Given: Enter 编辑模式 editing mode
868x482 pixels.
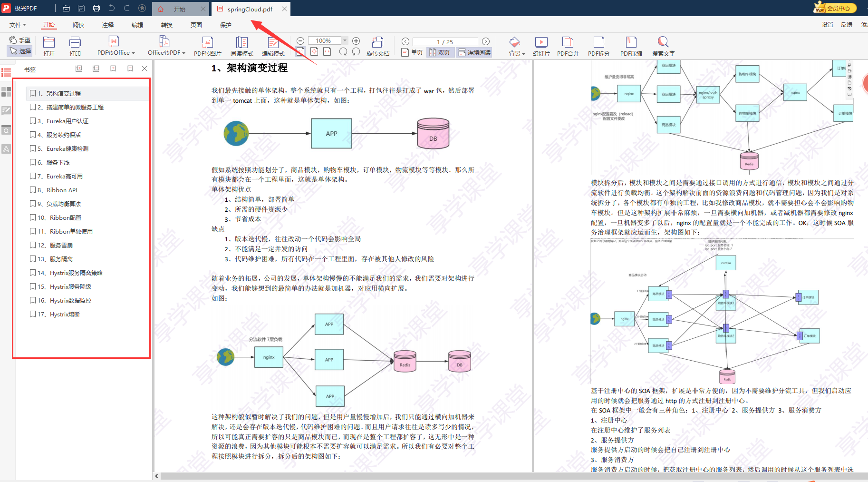Looking at the screenshot, I should 273,46.
